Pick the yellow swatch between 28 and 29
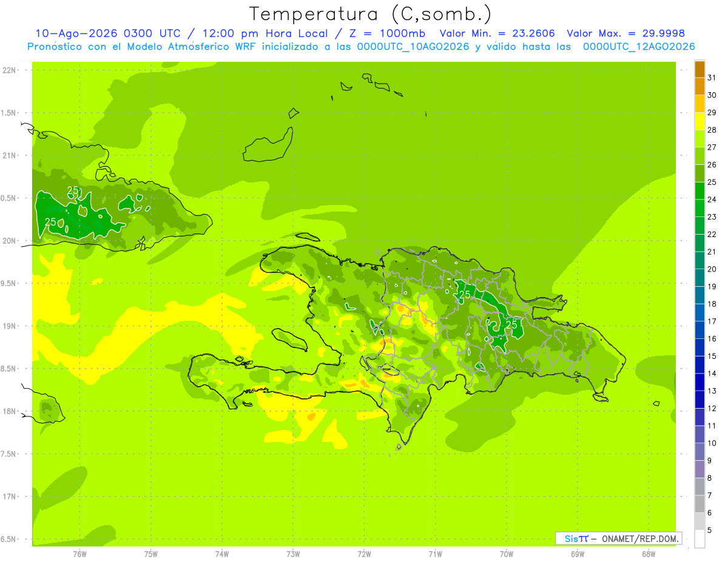Viewport: 728px width, 562px height. coord(699,121)
